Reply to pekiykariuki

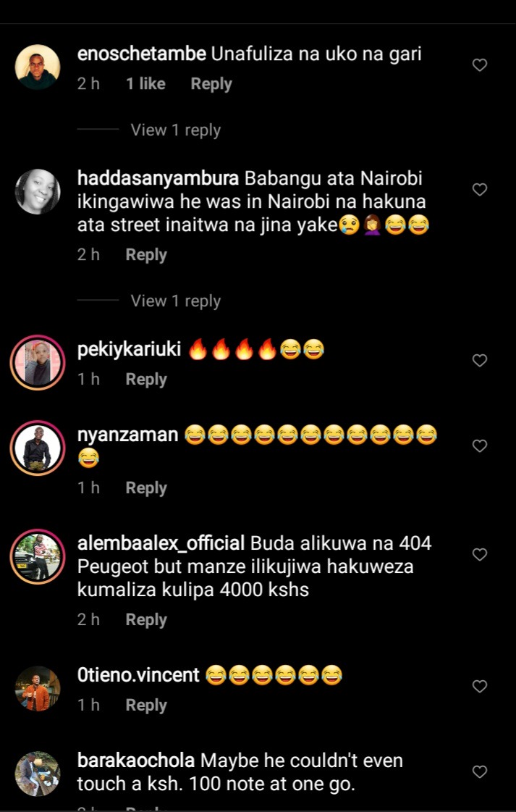[146, 379]
